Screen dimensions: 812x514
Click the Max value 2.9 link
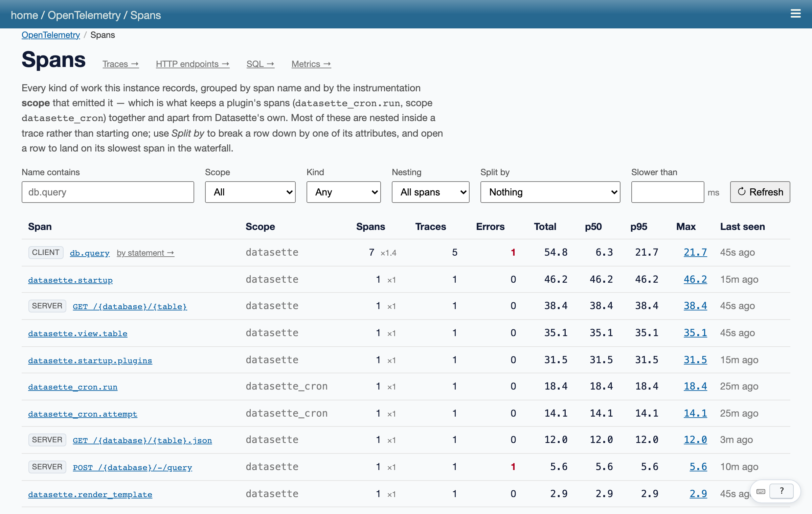(698, 494)
